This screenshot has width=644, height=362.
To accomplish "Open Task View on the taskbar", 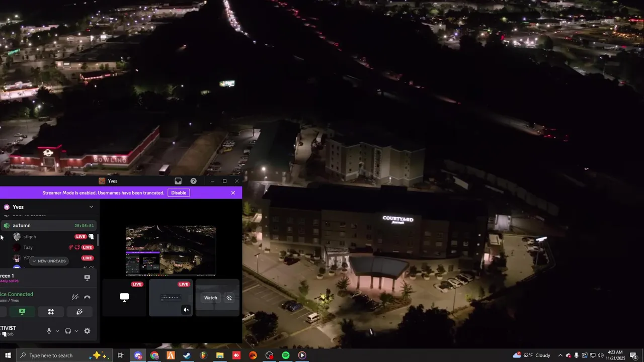I will point(121,355).
